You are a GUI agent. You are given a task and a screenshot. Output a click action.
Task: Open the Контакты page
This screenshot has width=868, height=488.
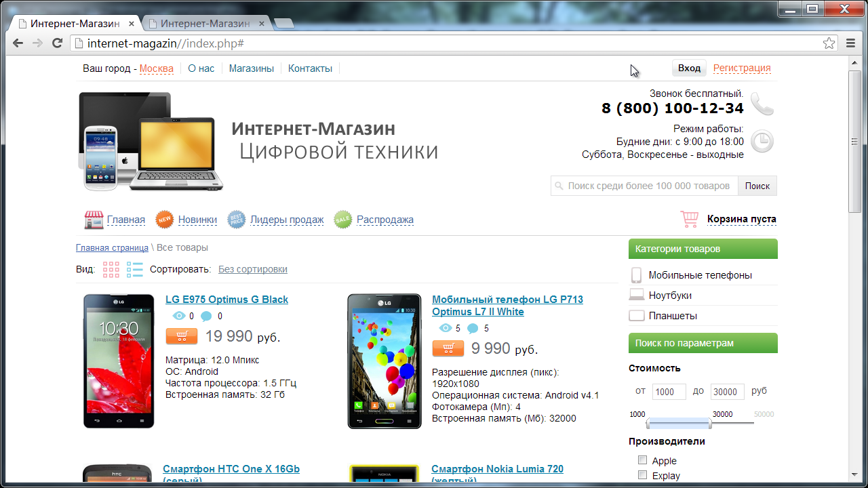[x=310, y=68]
